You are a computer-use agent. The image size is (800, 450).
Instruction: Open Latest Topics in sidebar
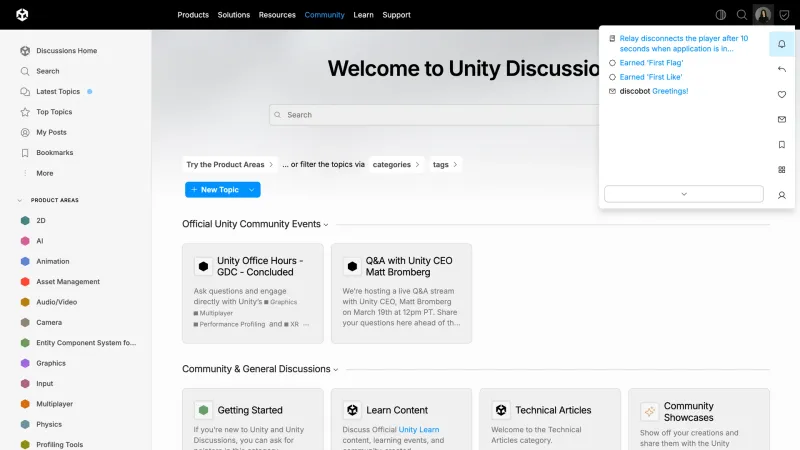[58, 91]
